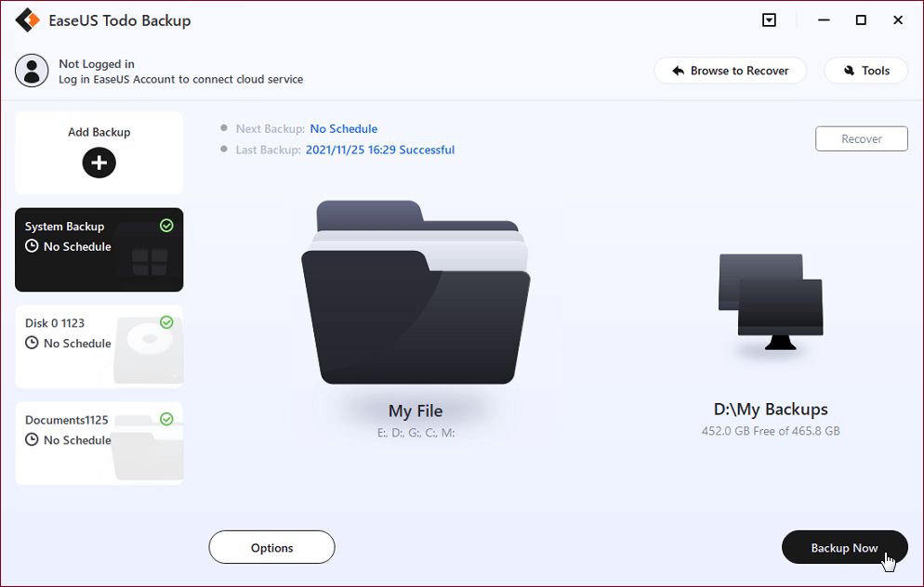Click the disk graphic on Disk 0 1123 card
924x587 pixels.
(149, 350)
